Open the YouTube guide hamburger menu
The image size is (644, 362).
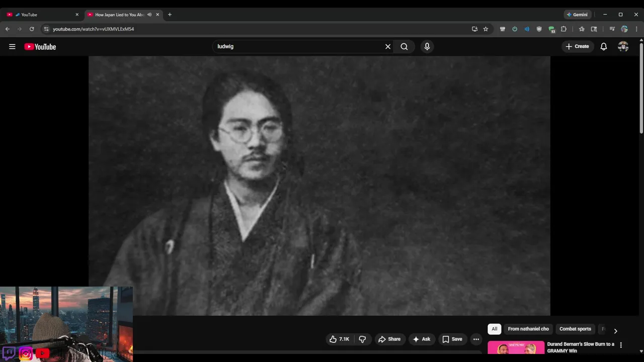click(x=12, y=47)
